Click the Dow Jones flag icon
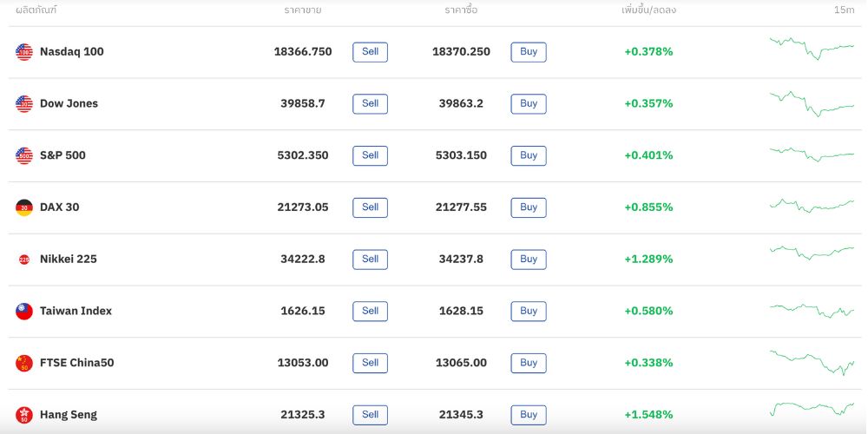 coord(24,104)
